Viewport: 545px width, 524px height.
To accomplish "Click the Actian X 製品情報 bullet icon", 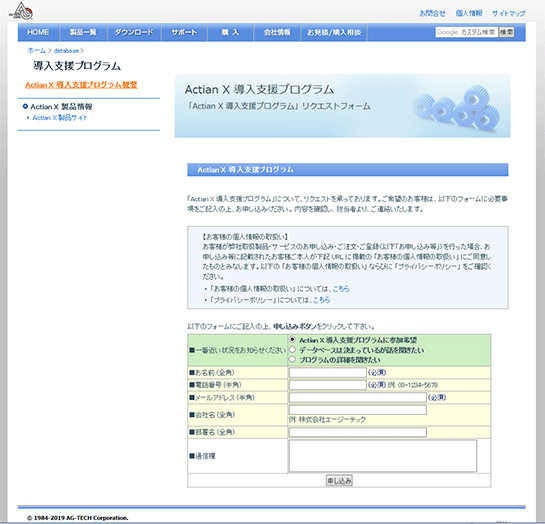I will click(25, 106).
